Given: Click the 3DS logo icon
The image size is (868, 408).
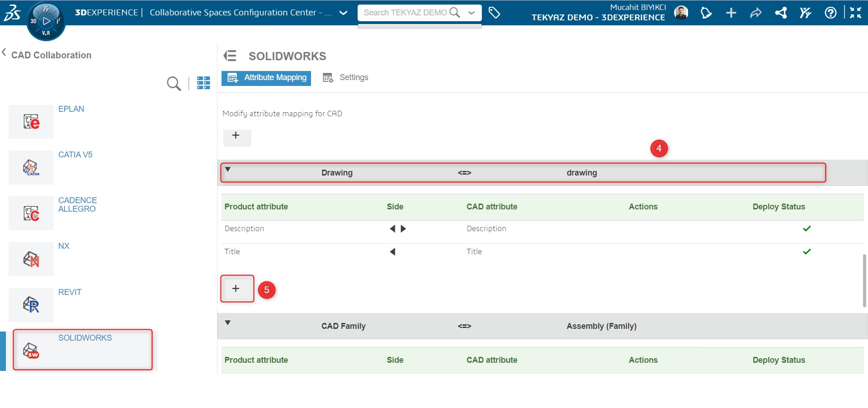Looking at the screenshot, I should coord(12,13).
